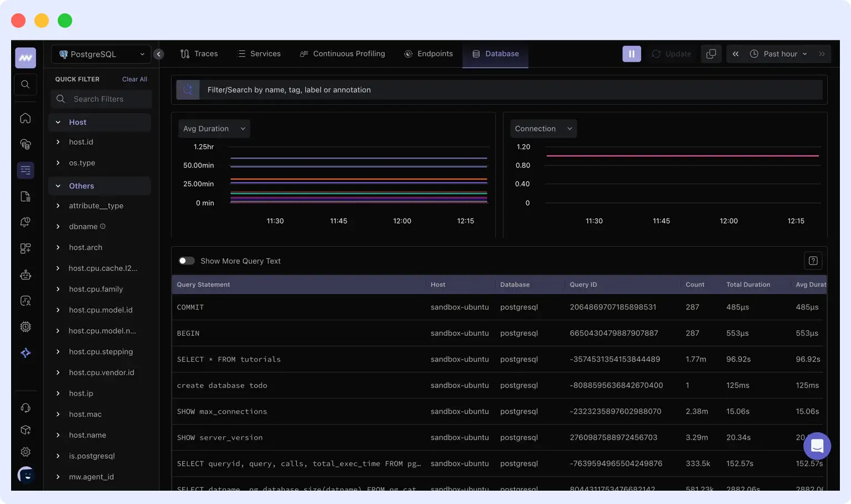Image resolution: width=851 pixels, height=504 pixels.
Task: Go to the Home icon in sidebar
Action: point(26,118)
